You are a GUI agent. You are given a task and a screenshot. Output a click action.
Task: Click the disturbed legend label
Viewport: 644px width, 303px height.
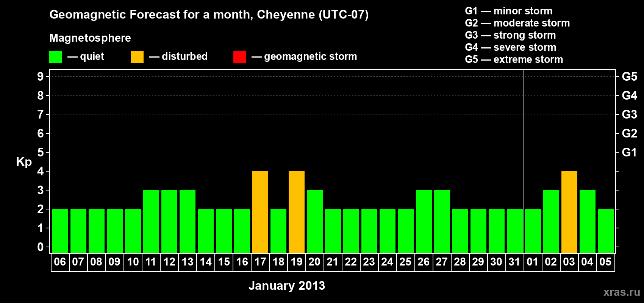184,56
